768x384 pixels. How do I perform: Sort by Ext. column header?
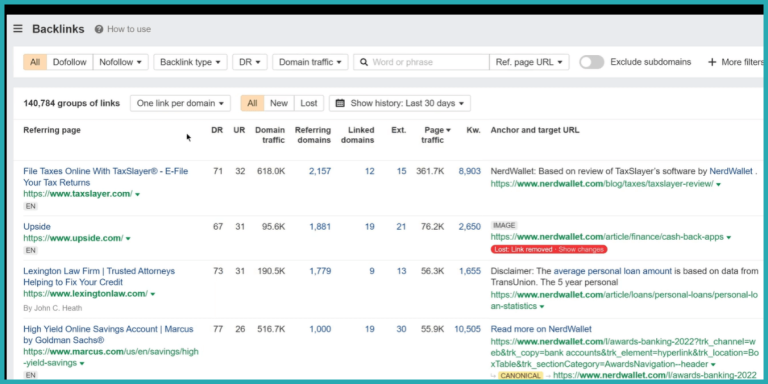coord(399,130)
